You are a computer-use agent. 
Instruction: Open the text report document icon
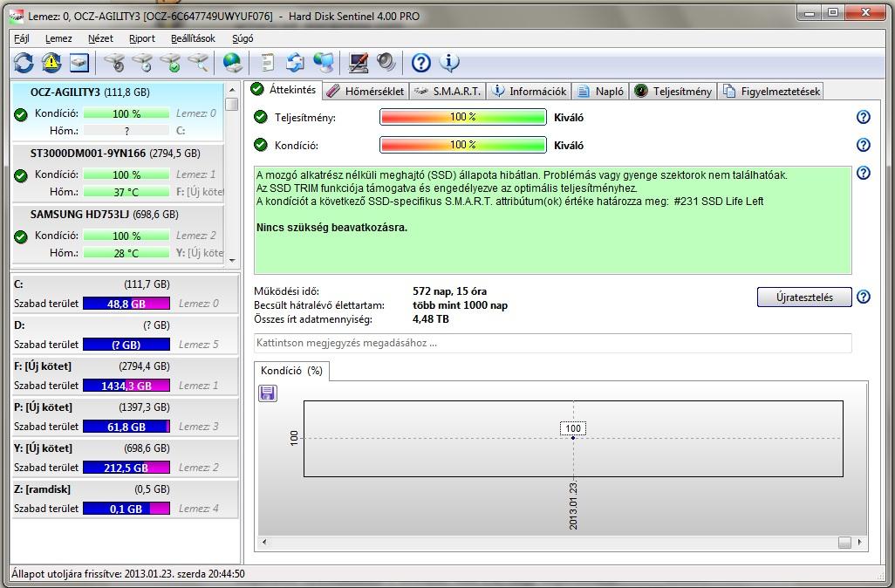point(267,62)
